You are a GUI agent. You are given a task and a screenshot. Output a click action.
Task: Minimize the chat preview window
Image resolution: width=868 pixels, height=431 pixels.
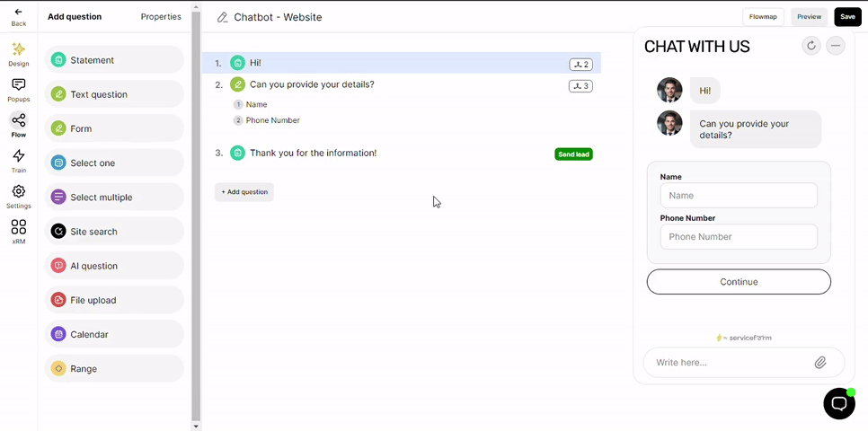[x=836, y=46]
